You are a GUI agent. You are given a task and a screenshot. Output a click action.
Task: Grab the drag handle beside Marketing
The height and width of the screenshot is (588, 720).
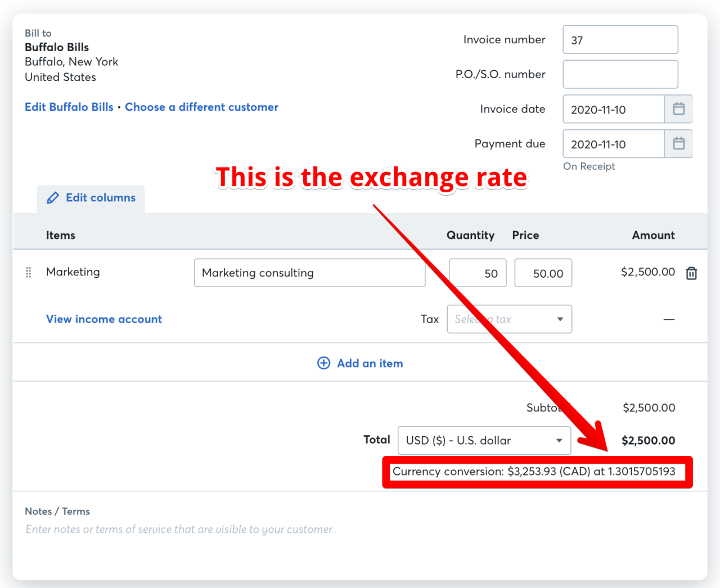coord(29,273)
